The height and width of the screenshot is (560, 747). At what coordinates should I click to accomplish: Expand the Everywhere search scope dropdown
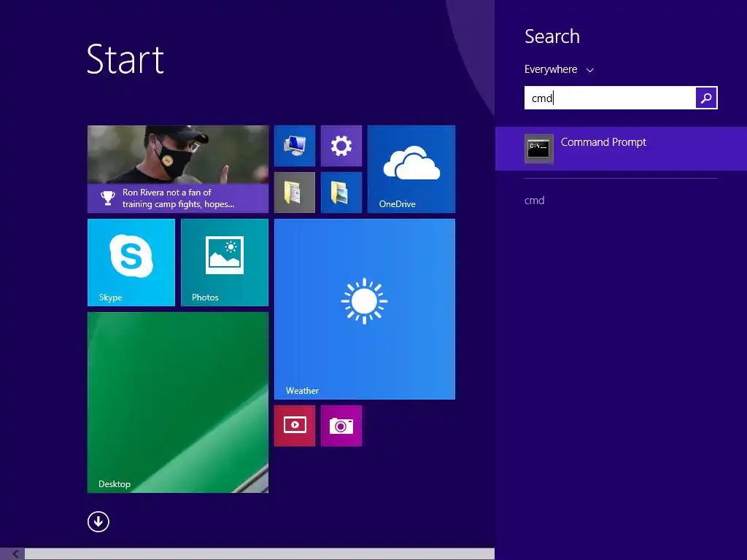coord(560,69)
